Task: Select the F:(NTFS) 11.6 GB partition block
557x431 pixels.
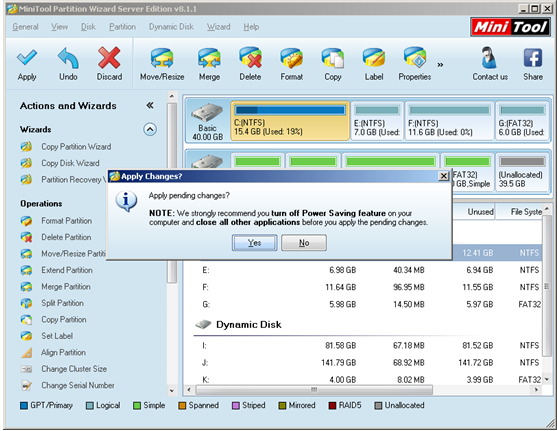Action: pos(450,121)
